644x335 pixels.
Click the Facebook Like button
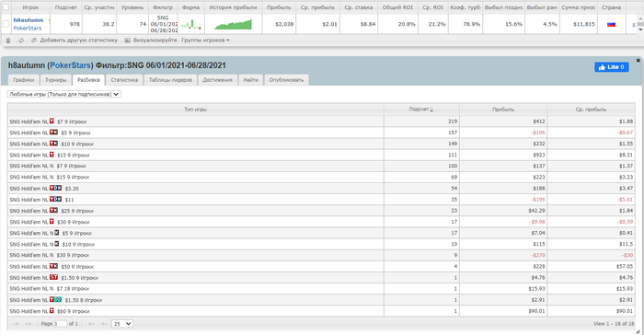point(612,67)
